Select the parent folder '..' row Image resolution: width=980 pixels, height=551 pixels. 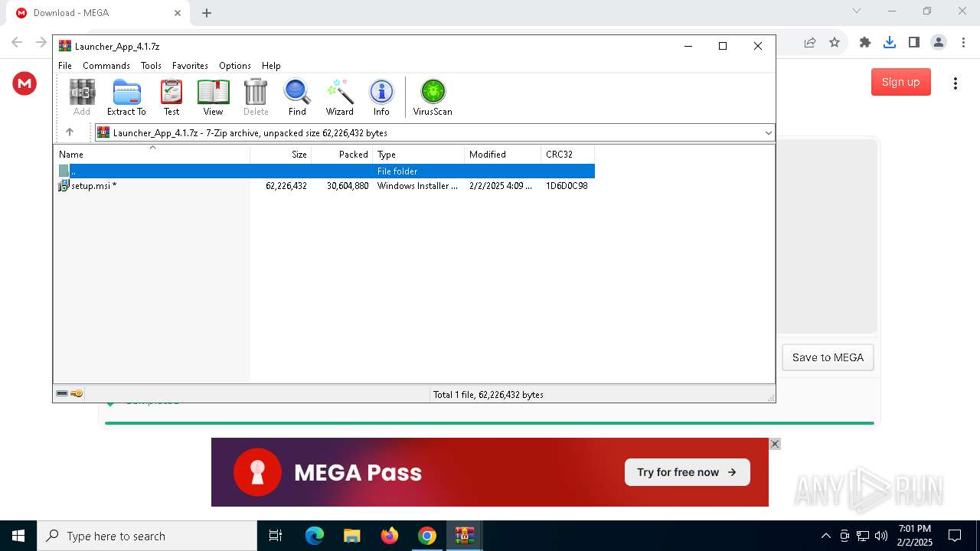coord(326,171)
